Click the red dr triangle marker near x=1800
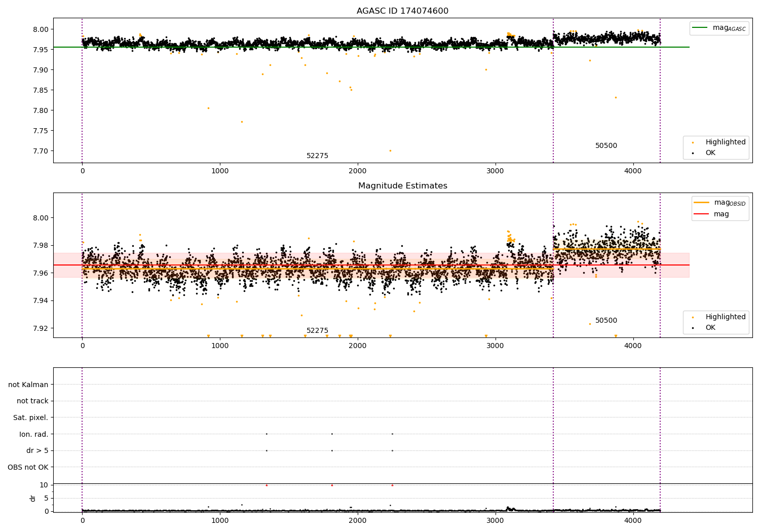 (x=332, y=485)
